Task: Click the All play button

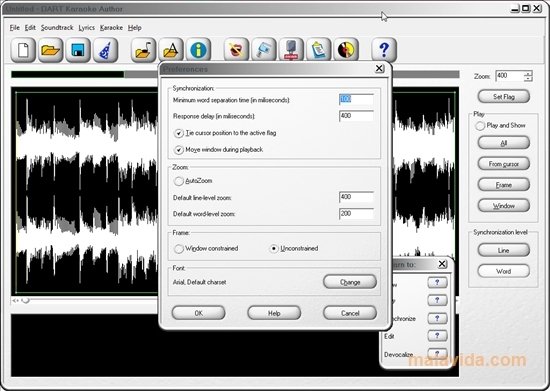Action: point(504,143)
